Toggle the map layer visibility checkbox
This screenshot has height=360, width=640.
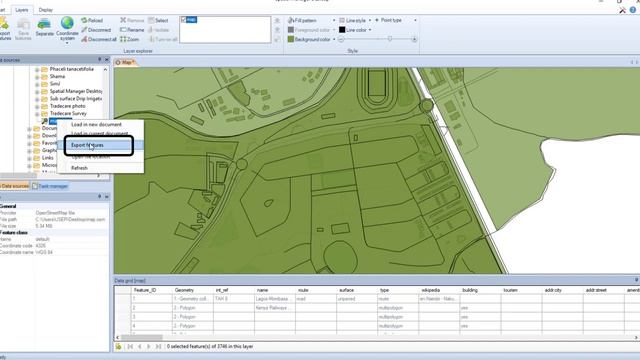[x=184, y=20]
